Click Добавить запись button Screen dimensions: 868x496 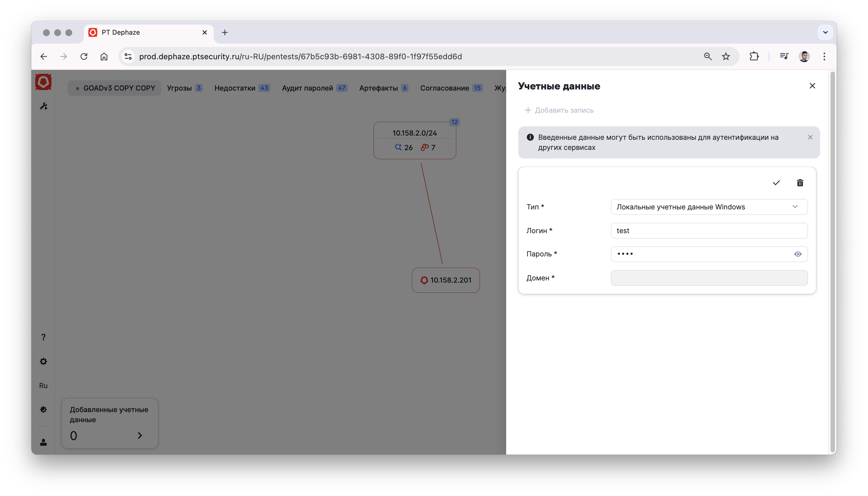click(559, 110)
